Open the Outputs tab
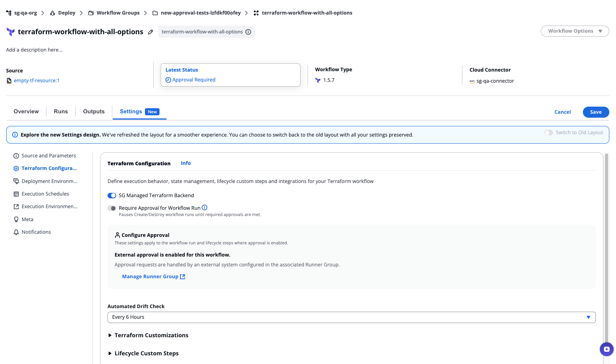Viewport: 616px width, 364px height. (x=93, y=111)
